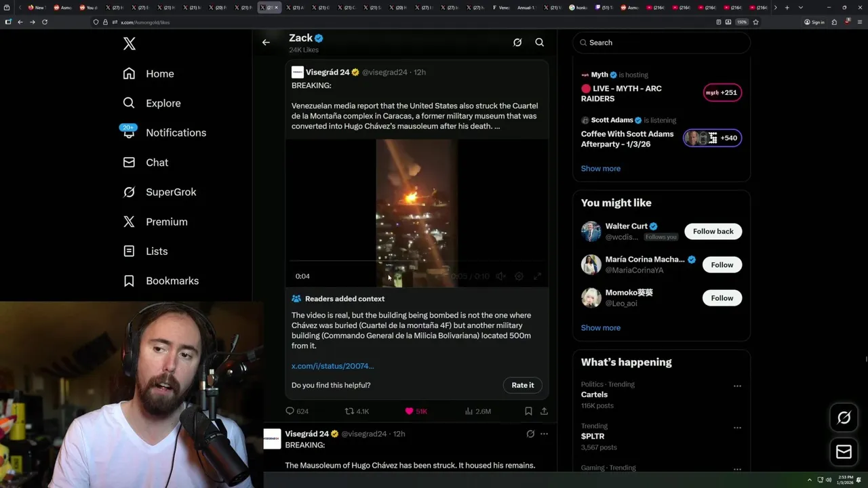This screenshot has height=488, width=868.
Task: Show more live spaces
Action: pos(601,168)
